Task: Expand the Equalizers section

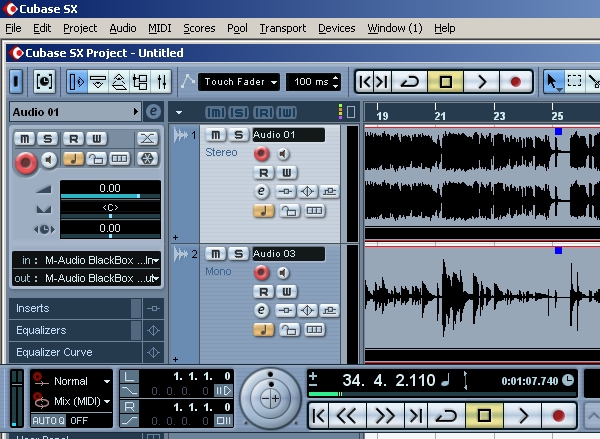Action: pos(75,330)
